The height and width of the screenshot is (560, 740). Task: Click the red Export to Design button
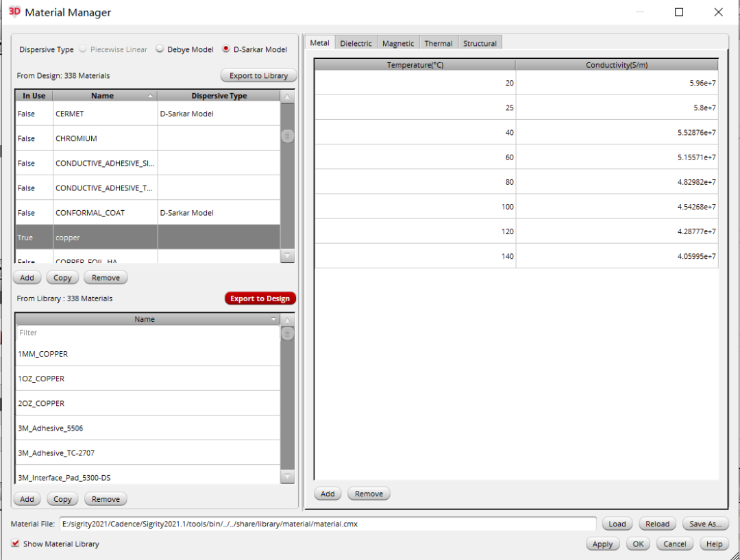pyautogui.click(x=260, y=298)
